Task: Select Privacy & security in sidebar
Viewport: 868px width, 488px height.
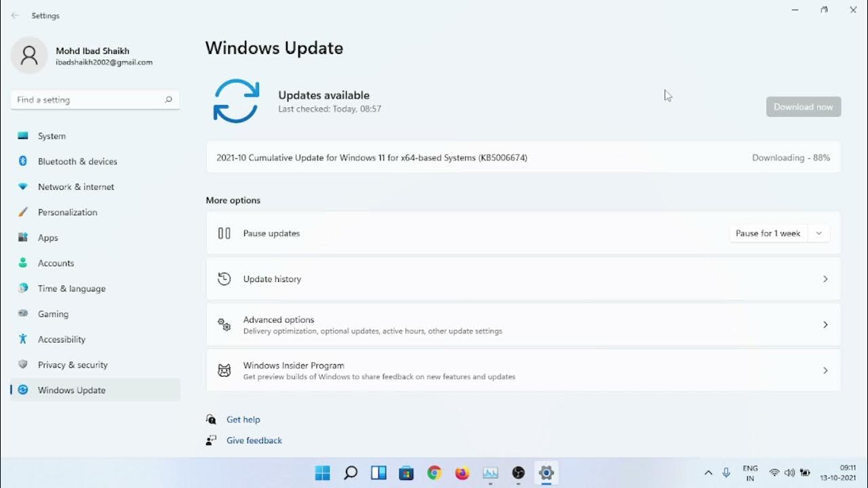Action: [95, 365]
